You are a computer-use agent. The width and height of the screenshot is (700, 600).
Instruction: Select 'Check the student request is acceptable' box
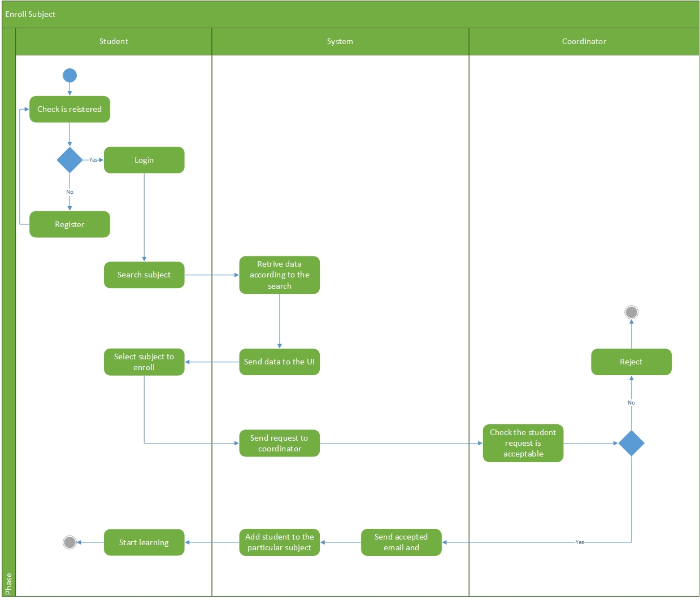coord(523,443)
